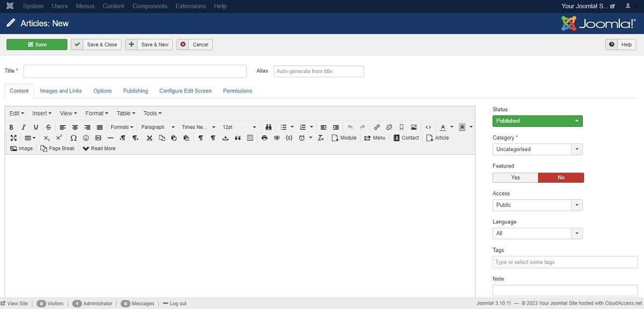Open the Status dropdown showing Published
The height and width of the screenshot is (309, 644).
[x=538, y=121]
